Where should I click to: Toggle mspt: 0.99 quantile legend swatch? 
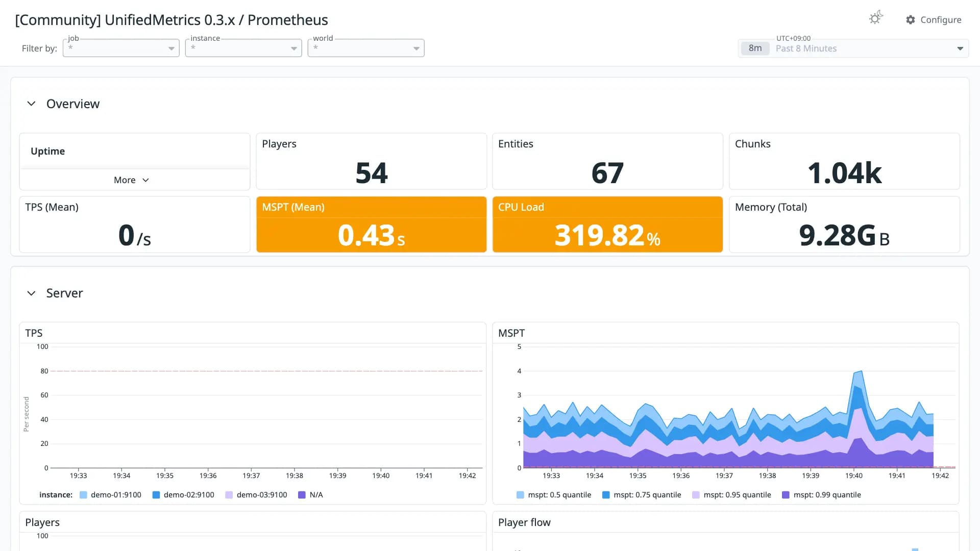click(x=786, y=495)
